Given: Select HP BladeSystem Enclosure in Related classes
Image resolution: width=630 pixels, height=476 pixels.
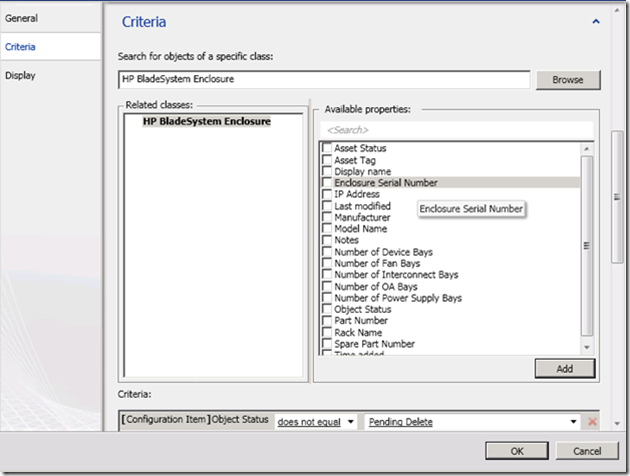Looking at the screenshot, I should click(206, 121).
